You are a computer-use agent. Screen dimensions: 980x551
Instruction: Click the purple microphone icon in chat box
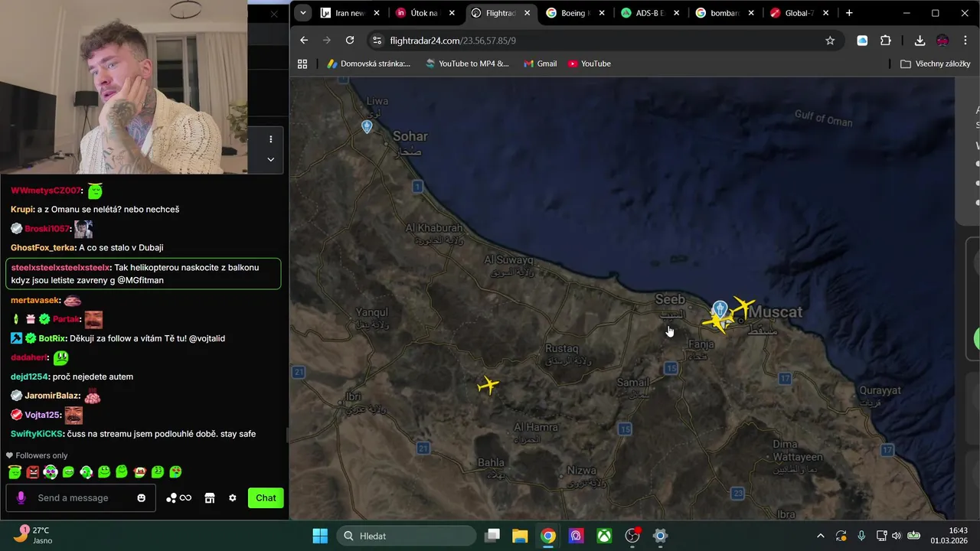21,498
